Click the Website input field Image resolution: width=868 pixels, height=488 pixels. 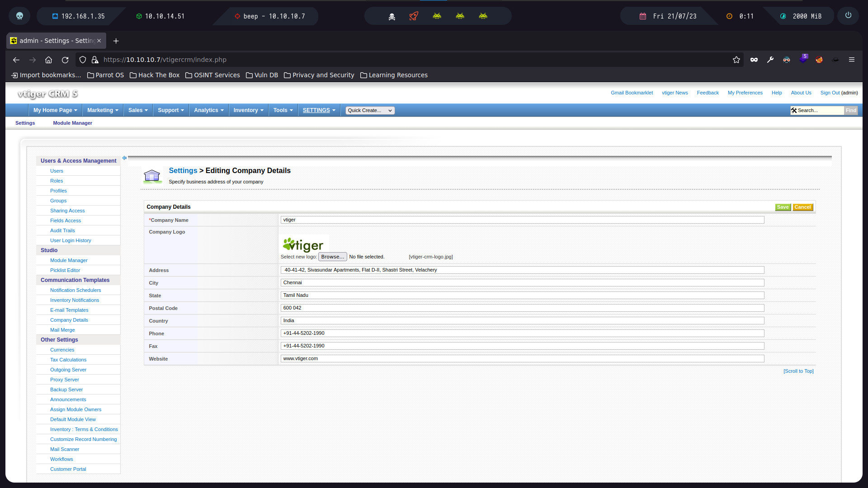pos(522,358)
